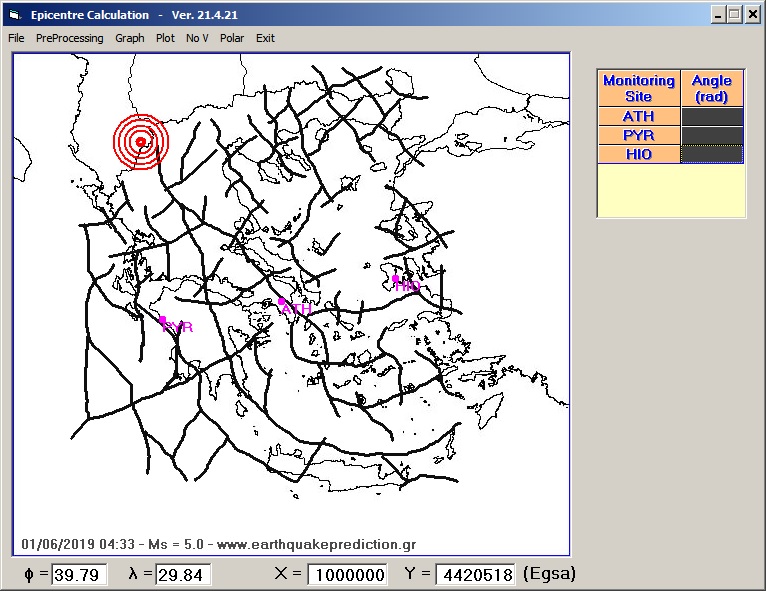Open the File menu
Image resolution: width=766 pixels, height=591 pixels.
click(x=16, y=38)
